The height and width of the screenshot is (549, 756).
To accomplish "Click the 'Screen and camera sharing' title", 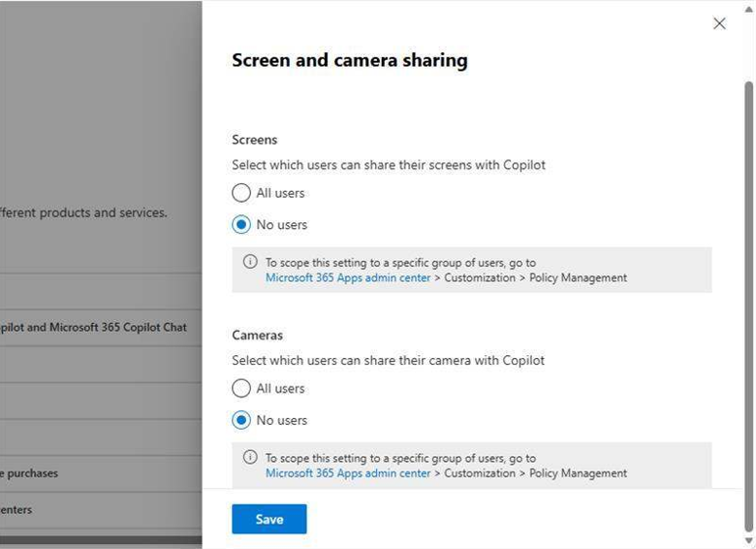I will tap(350, 60).
